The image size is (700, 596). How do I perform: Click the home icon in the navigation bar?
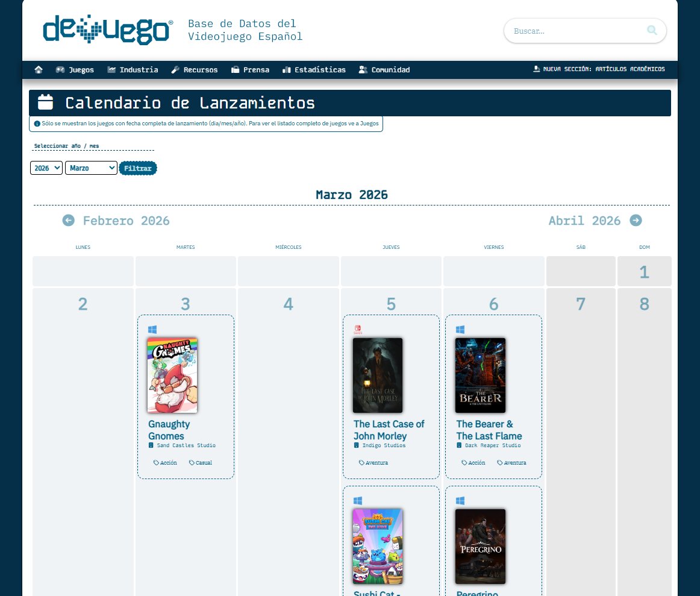(x=39, y=70)
